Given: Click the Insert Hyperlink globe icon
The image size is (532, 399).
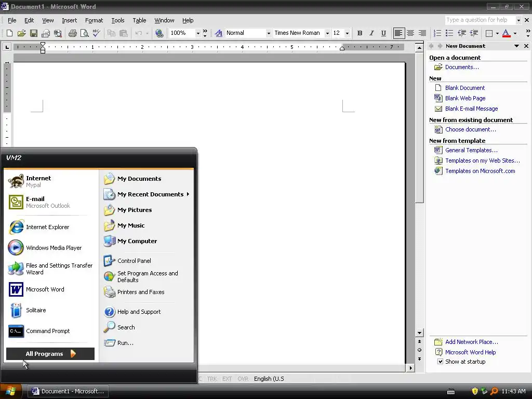Looking at the screenshot, I should [159, 33].
